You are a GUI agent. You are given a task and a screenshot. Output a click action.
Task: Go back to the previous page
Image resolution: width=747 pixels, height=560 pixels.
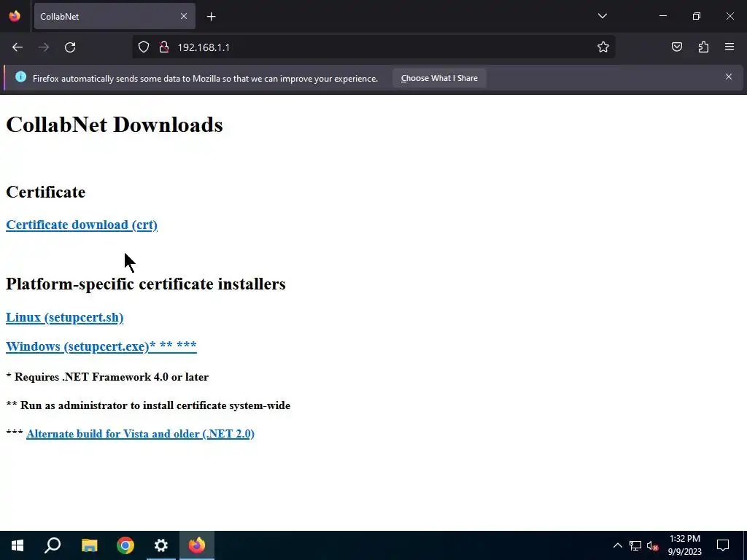tap(18, 47)
